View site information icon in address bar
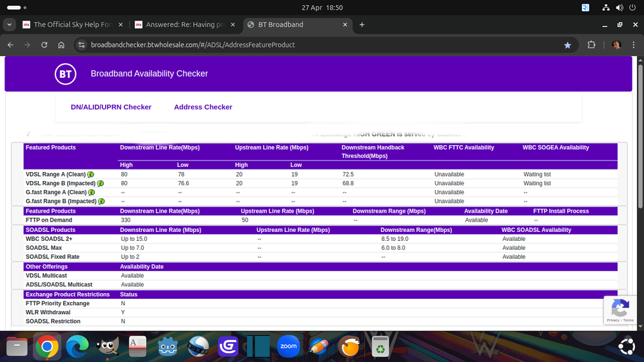The width and height of the screenshot is (644, 362). click(81, 44)
